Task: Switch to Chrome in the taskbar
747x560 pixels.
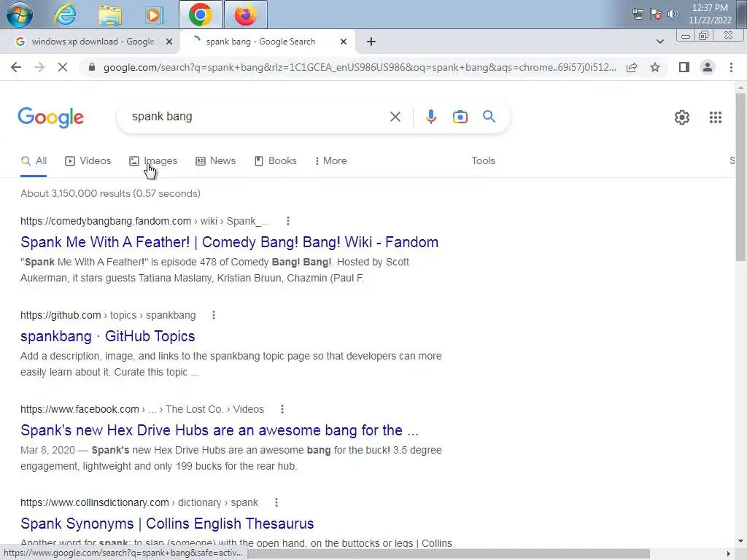Action: [x=200, y=15]
